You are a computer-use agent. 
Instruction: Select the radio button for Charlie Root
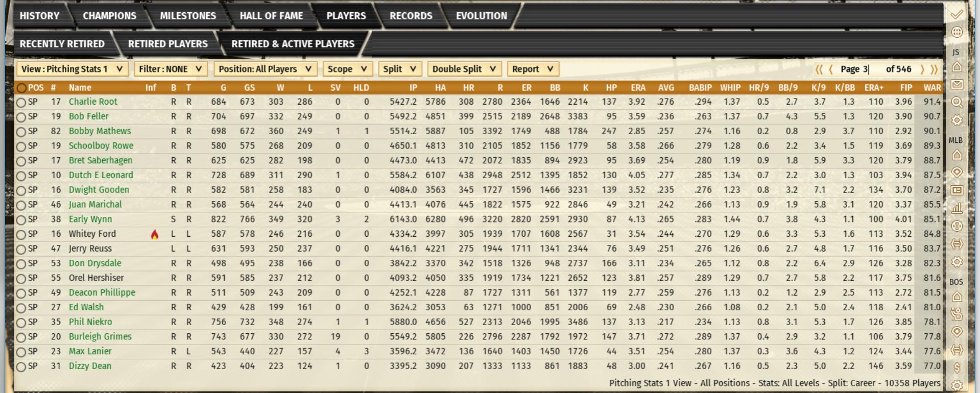point(21,103)
